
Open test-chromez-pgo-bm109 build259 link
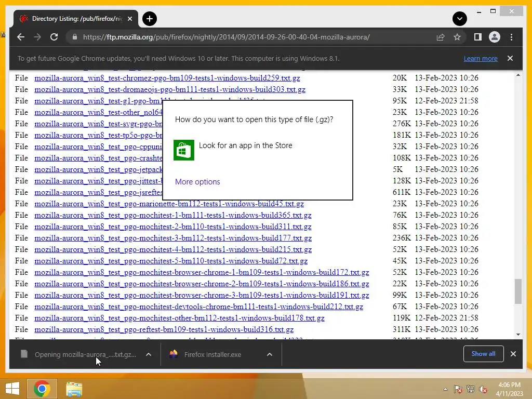click(167, 78)
